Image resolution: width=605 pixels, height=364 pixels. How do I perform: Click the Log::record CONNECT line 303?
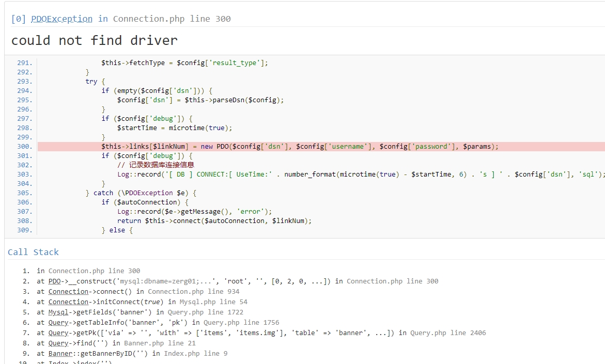click(x=361, y=175)
